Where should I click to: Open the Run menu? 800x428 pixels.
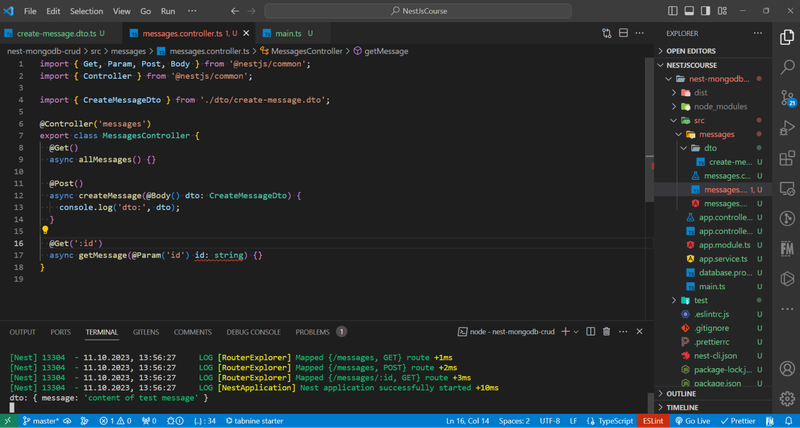[168, 11]
